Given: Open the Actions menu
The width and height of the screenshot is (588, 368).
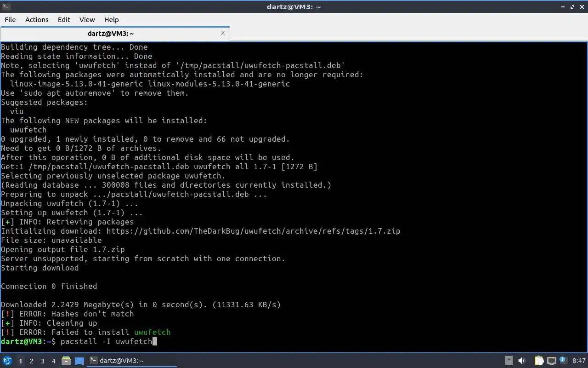Looking at the screenshot, I should (x=37, y=19).
